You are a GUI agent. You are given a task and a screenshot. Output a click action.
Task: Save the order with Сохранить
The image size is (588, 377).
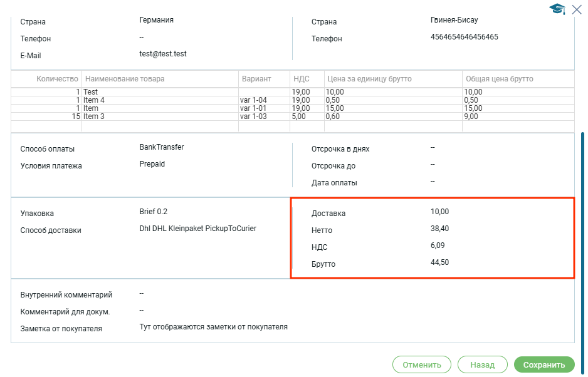543,364
